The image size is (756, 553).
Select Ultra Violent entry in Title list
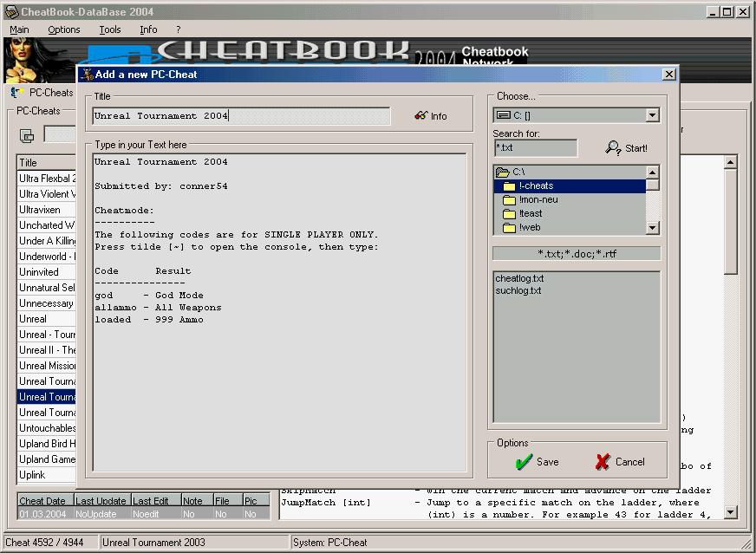pyautogui.click(x=47, y=194)
